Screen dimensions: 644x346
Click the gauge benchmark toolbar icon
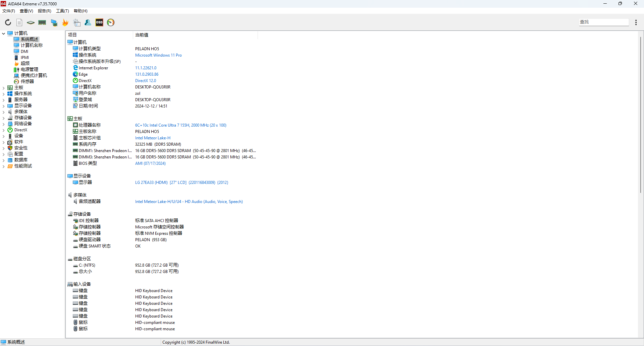(x=111, y=22)
